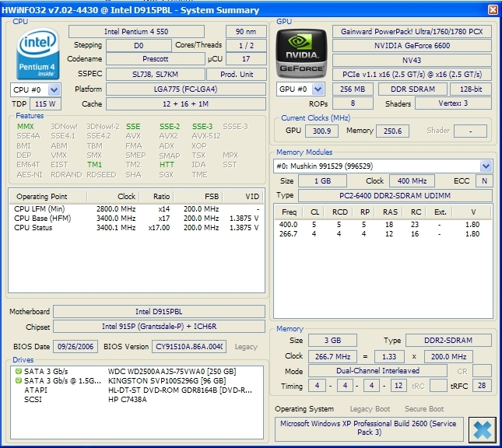Click the BIOS version CY91510A field

point(189,347)
